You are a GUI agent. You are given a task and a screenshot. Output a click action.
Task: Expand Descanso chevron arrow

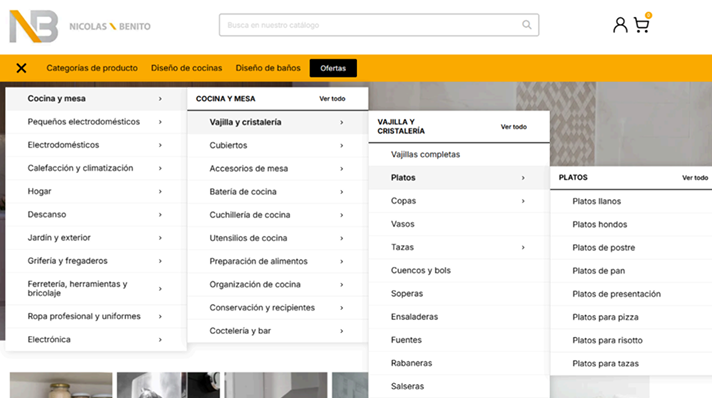coord(160,214)
